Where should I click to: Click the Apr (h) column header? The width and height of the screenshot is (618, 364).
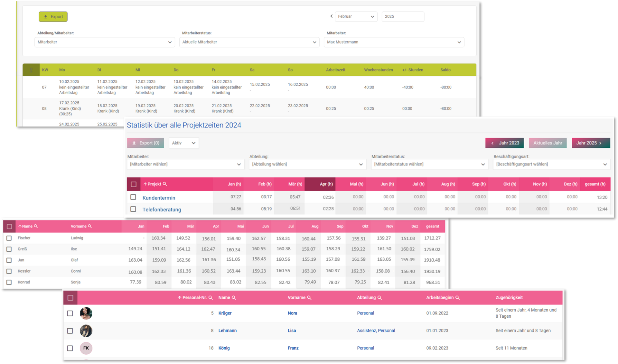tap(326, 184)
